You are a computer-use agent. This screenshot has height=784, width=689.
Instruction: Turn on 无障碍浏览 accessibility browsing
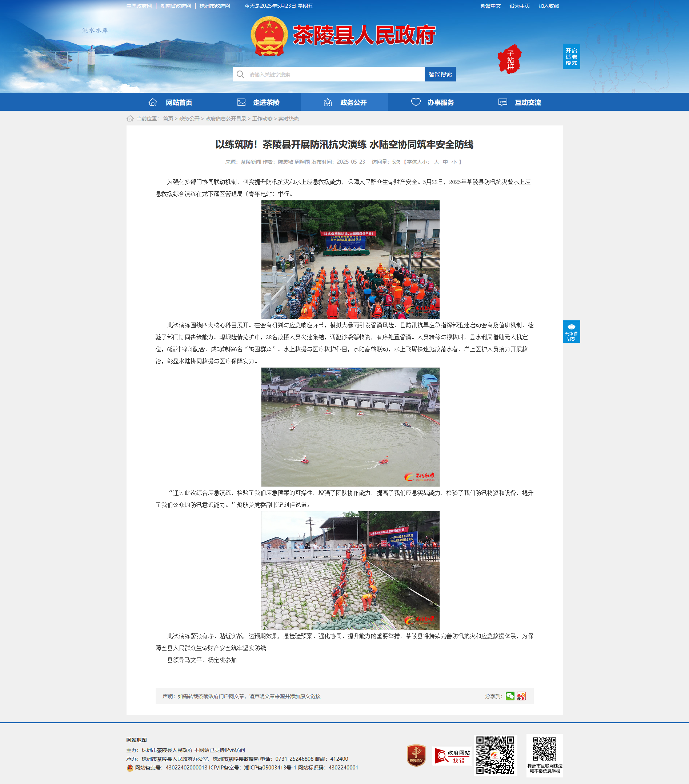[571, 331]
